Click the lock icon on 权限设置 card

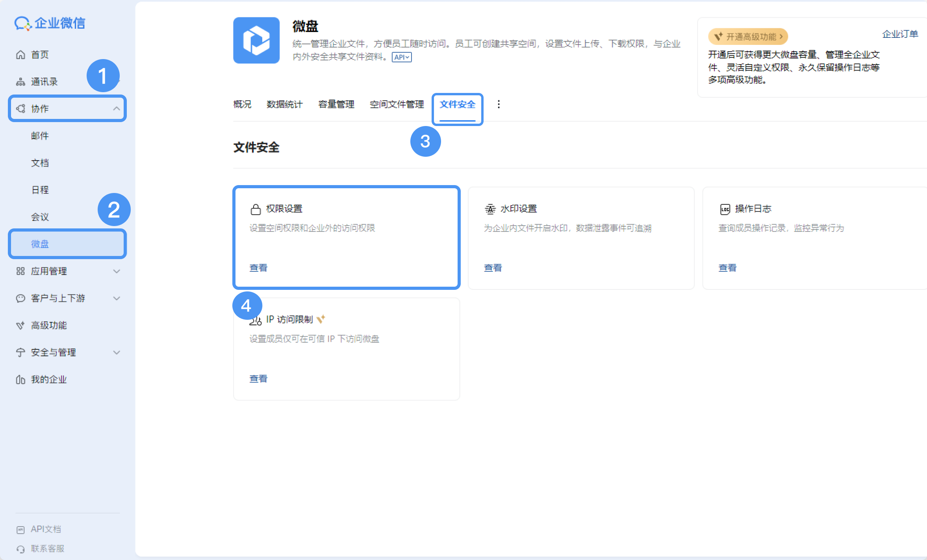(256, 209)
